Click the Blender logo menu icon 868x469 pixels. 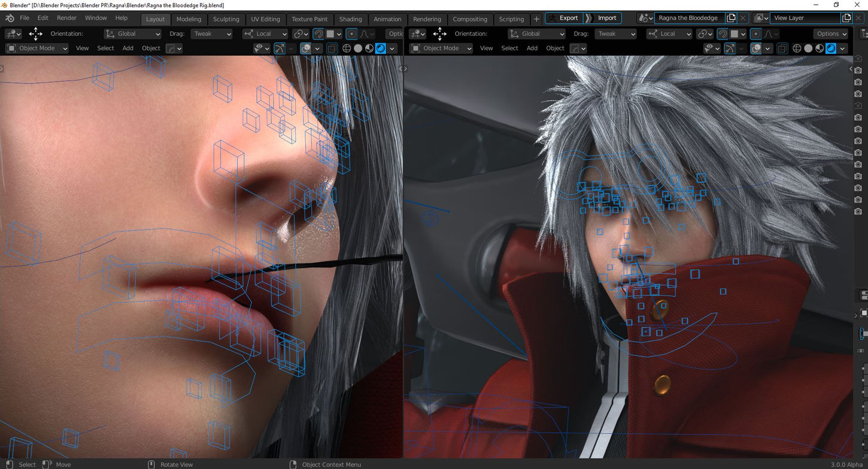10,18
